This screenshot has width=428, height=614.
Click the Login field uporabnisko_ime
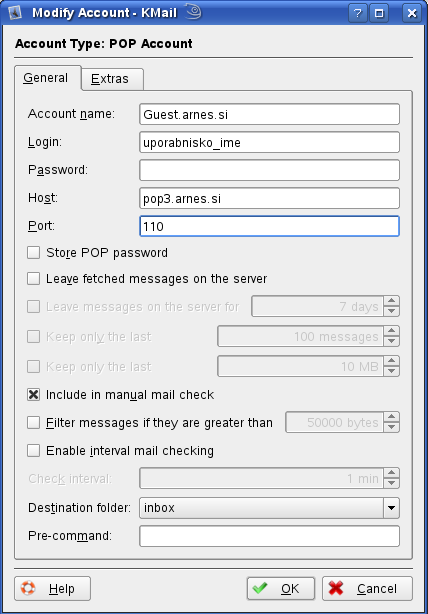[x=269, y=142]
